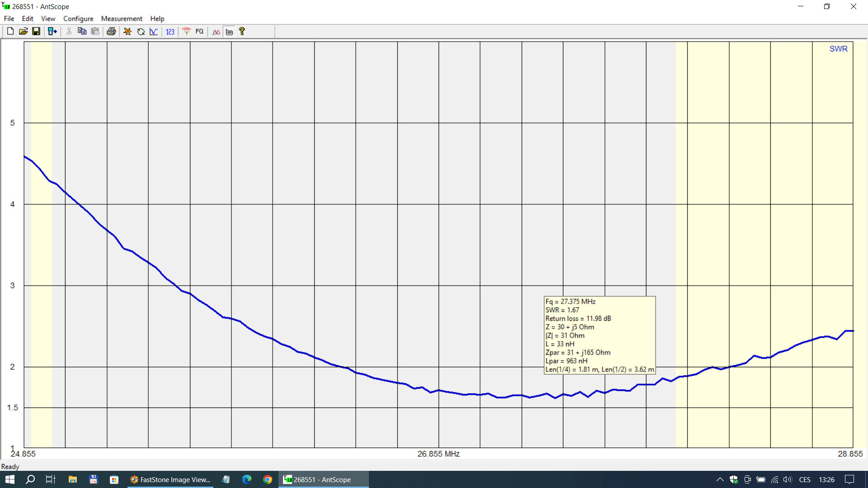
Task: Click the red antenna signal icon
Action: pyautogui.click(x=186, y=32)
